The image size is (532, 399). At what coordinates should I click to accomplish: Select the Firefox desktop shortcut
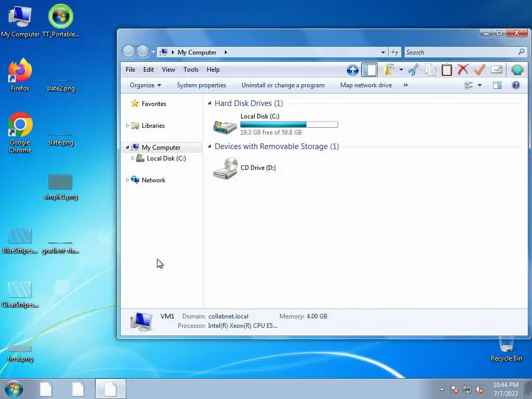[20, 75]
